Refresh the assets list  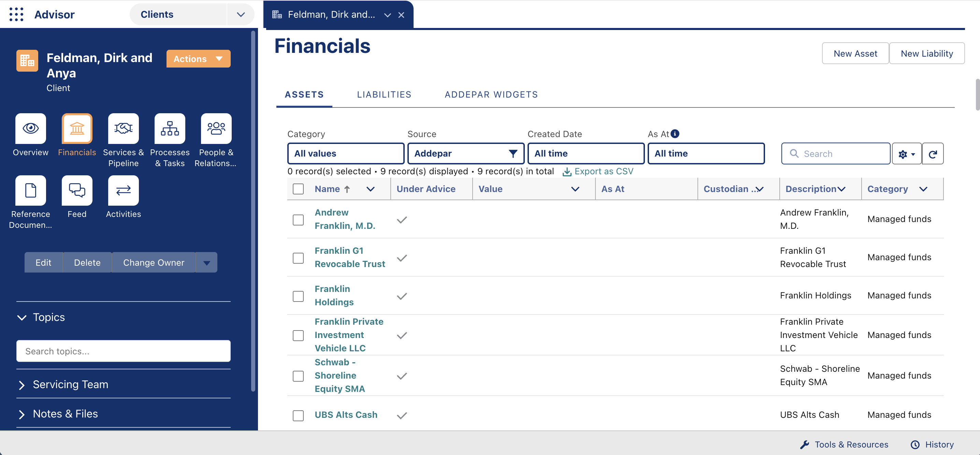coord(933,154)
